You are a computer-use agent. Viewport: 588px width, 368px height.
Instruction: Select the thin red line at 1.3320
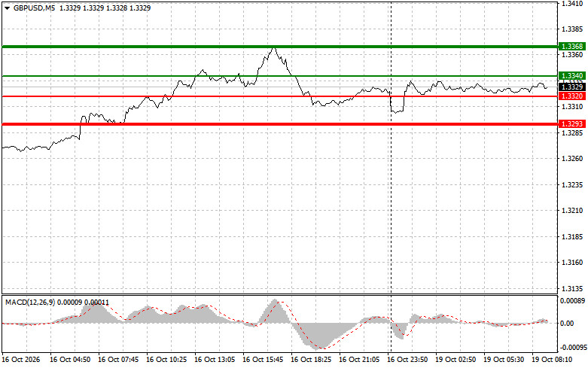coord(280,96)
